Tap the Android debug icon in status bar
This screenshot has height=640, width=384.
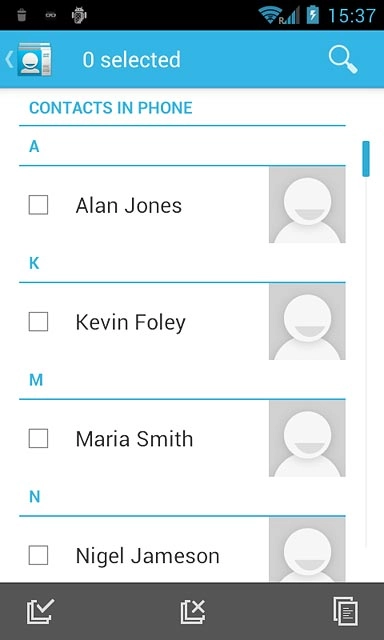[79, 15]
